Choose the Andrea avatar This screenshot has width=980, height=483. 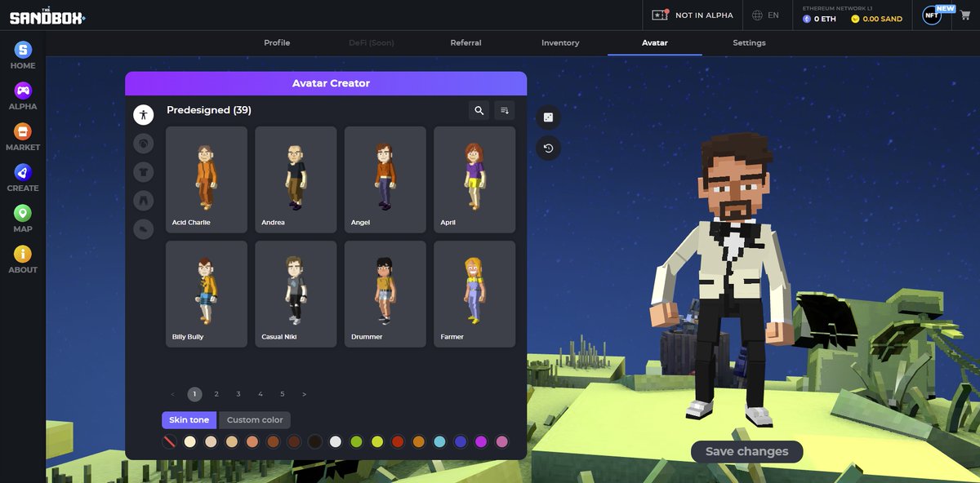pyautogui.click(x=296, y=179)
